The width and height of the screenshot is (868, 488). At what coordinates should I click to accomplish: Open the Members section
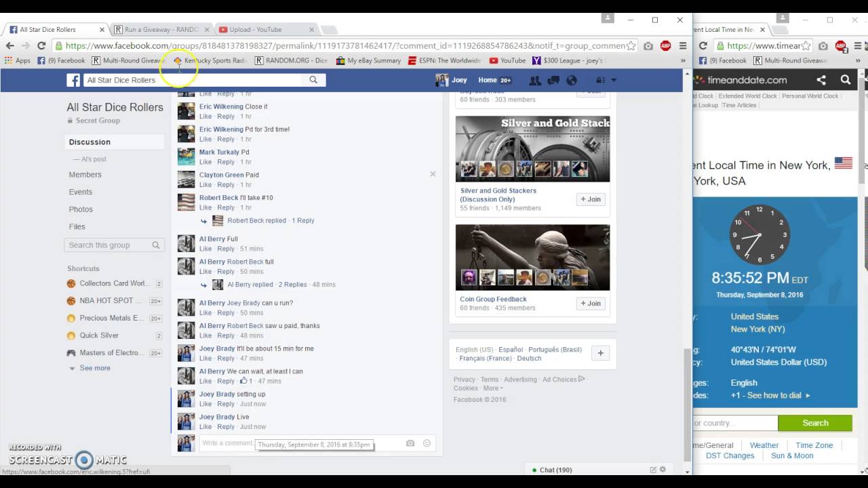click(85, 175)
